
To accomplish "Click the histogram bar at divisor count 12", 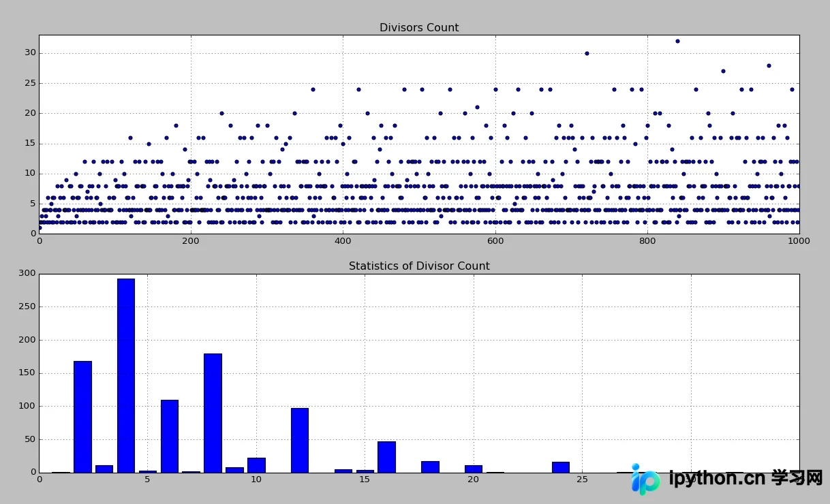I will coord(300,440).
